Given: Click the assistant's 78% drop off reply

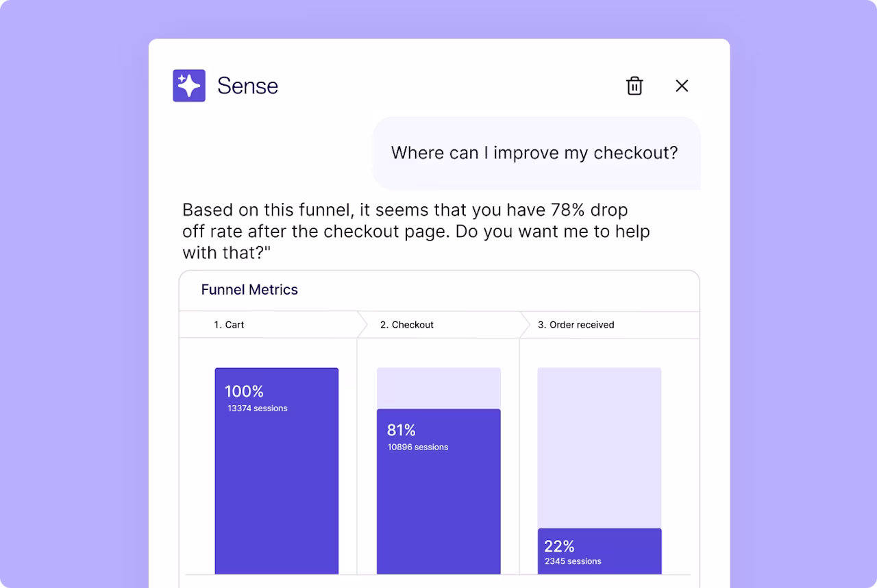Looking at the screenshot, I should click(416, 231).
